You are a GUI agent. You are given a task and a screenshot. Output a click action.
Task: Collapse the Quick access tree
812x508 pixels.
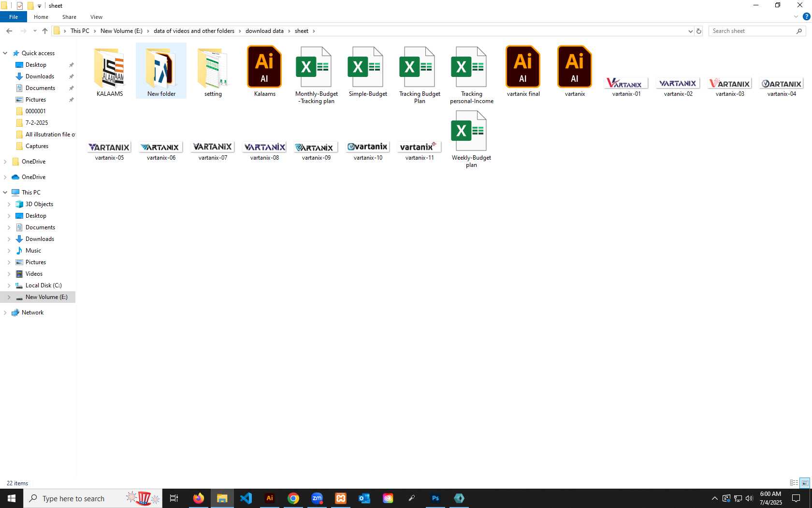click(x=5, y=53)
